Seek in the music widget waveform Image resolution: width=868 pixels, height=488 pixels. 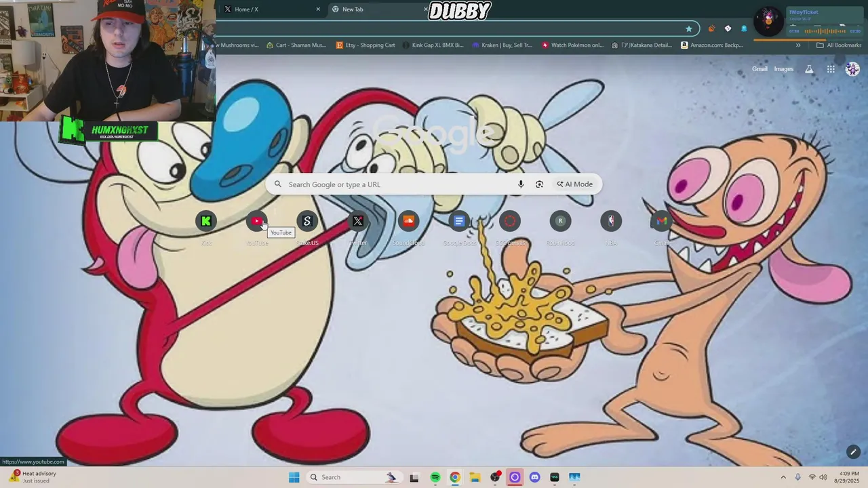(x=825, y=31)
